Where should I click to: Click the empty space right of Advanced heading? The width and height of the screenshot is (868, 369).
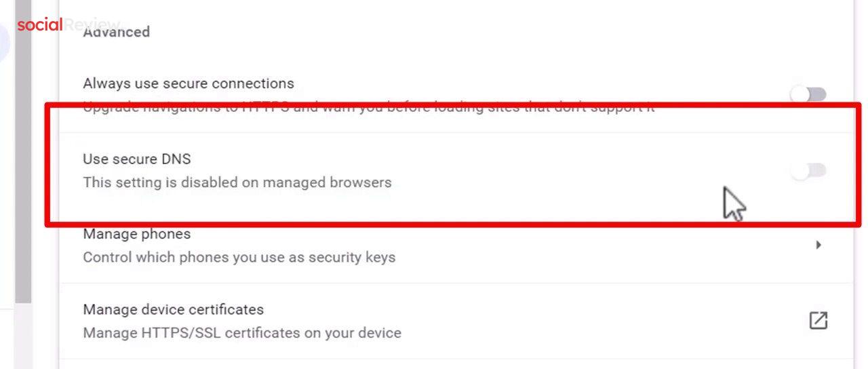tap(475, 32)
